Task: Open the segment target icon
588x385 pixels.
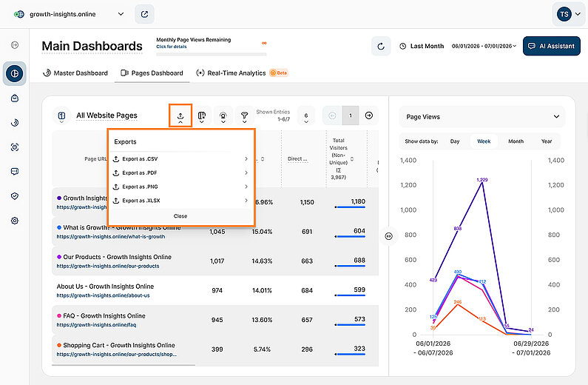Action: [x=223, y=115]
